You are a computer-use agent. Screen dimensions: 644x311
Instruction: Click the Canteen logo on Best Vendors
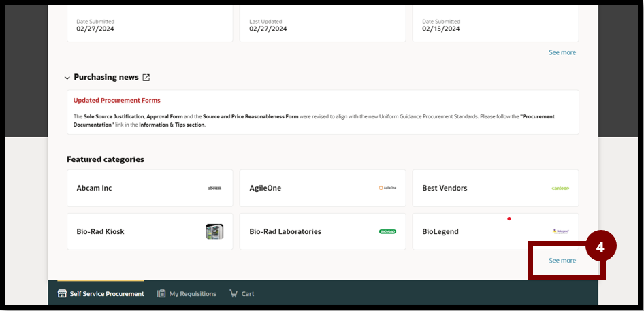tap(560, 188)
